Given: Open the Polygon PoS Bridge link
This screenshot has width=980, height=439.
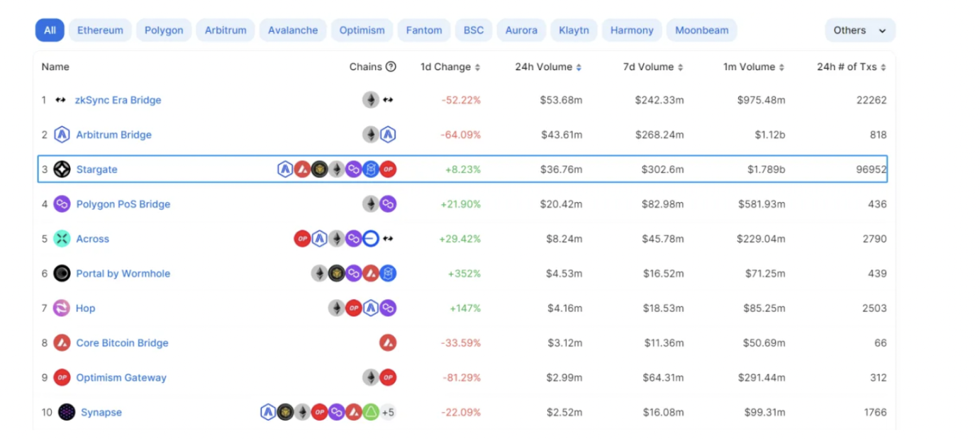Looking at the screenshot, I should pos(123,204).
